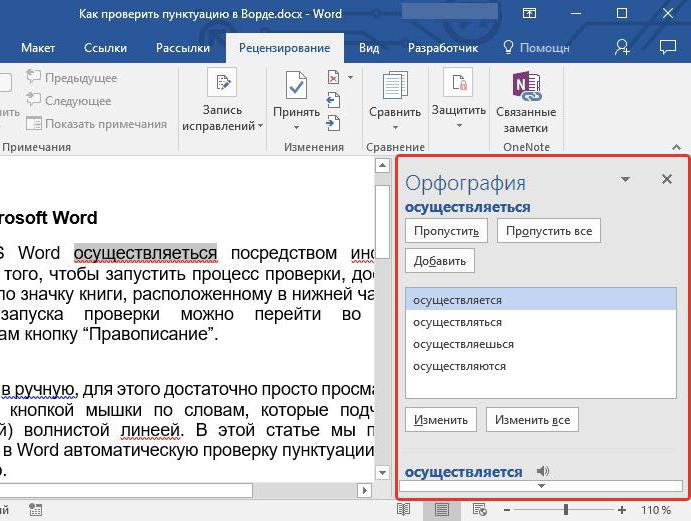Click the Compare (Сравнить) documents icon
The height and width of the screenshot is (521, 691).
pyautogui.click(x=395, y=86)
